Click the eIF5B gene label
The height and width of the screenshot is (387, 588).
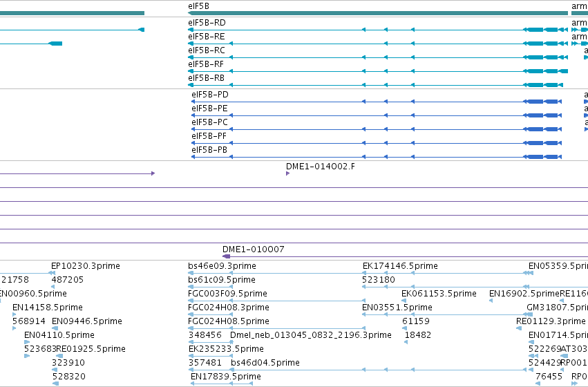pos(199,6)
